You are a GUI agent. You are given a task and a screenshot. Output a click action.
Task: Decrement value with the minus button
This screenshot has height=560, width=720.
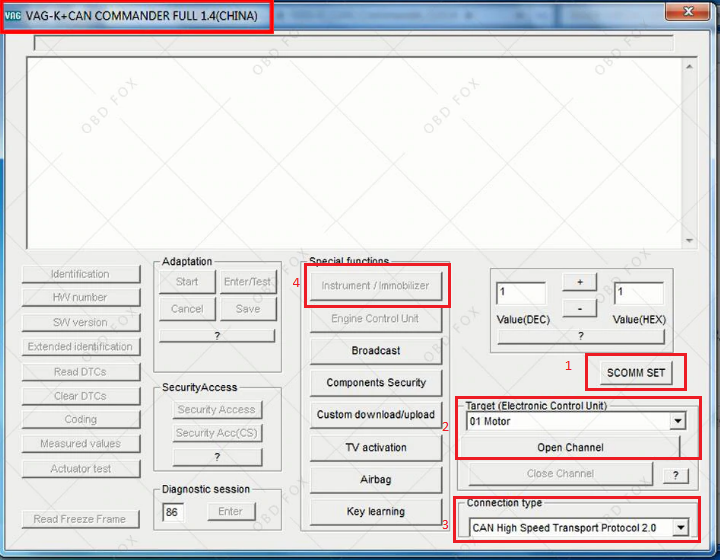(580, 308)
